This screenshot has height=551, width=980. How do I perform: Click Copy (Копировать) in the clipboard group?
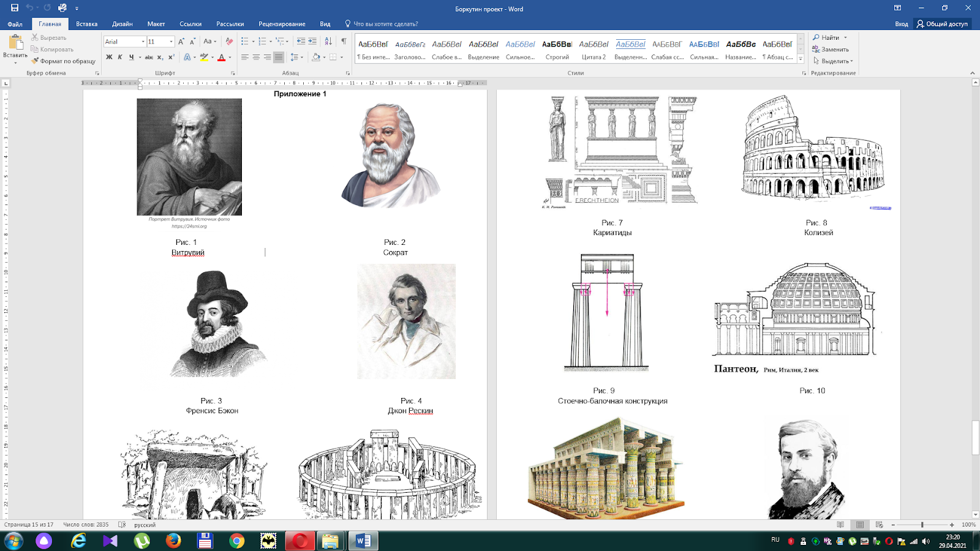(52, 49)
